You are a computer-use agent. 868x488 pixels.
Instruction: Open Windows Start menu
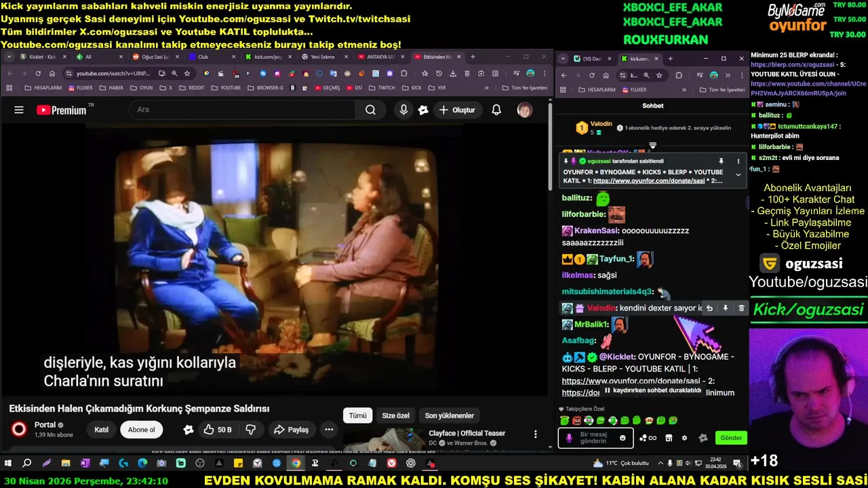tap(8, 463)
